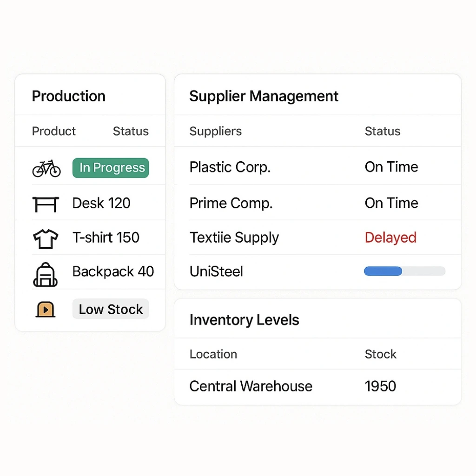476x476 pixels.
Task: Click the bicycle product icon
Action: click(46, 168)
